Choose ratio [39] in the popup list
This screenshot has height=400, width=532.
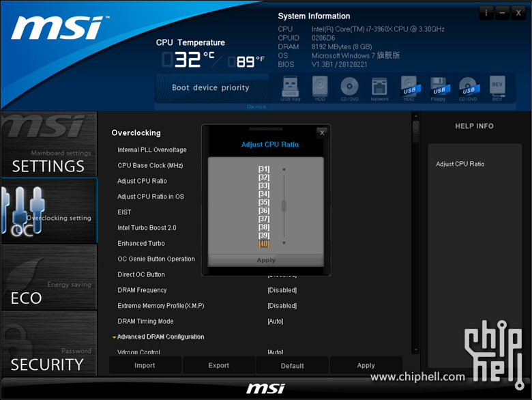tap(264, 235)
